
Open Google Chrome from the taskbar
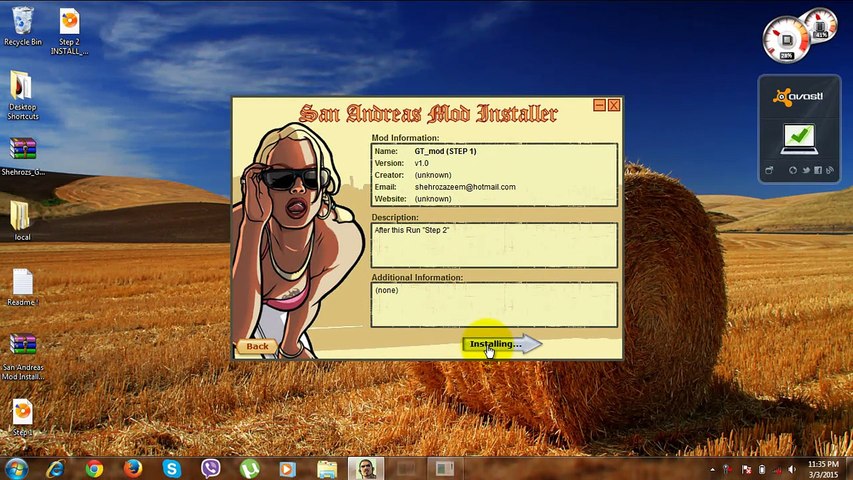click(94, 468)
